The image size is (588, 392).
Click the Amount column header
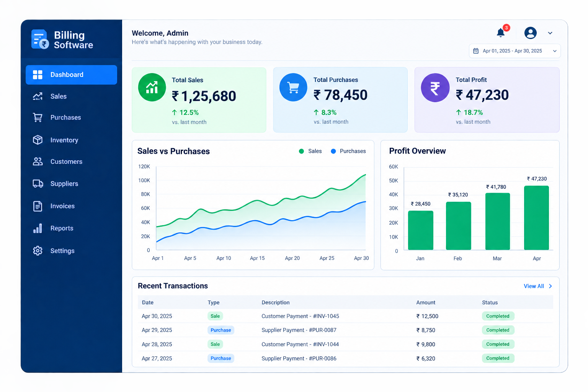click(x=426, y=302)
